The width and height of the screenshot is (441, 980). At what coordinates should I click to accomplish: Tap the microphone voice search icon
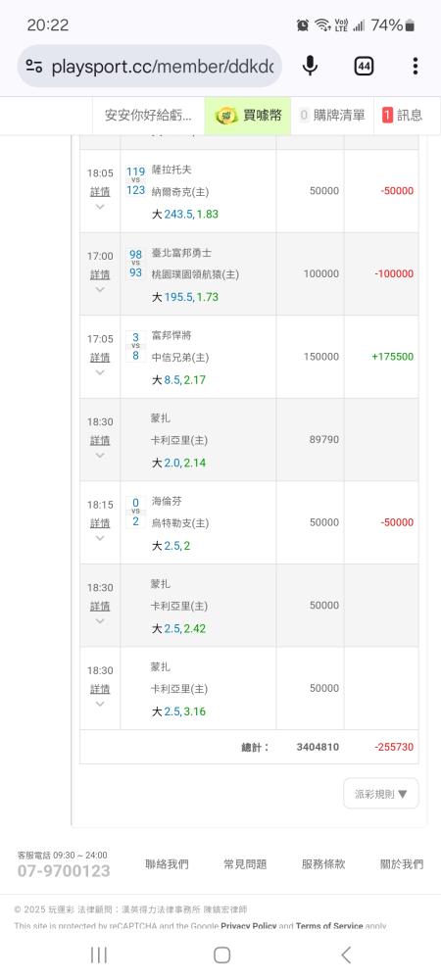[310, 66]
